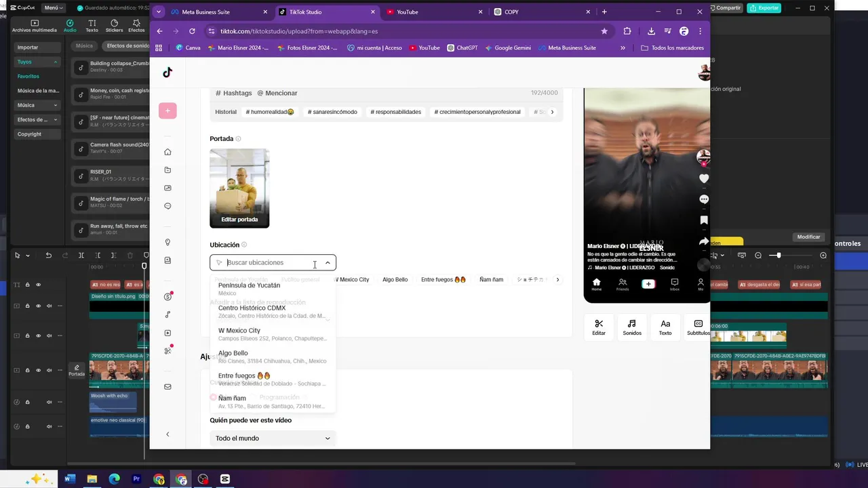Click the @ Mencionar link

click(x=277, y=93)
